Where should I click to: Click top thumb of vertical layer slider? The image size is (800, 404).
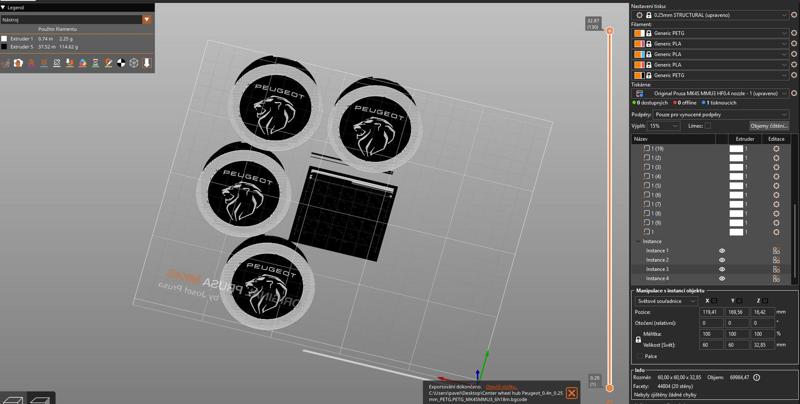click(x=609, y=31)
